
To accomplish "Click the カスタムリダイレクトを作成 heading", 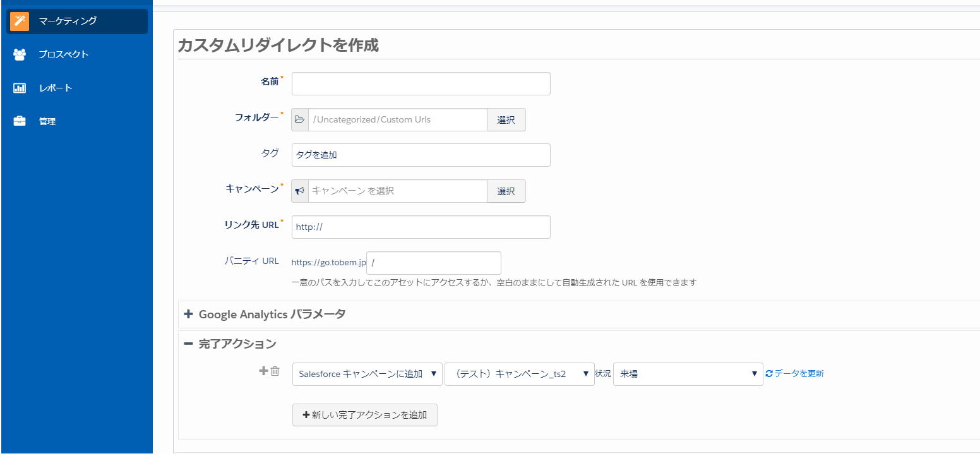I will (278, 45).
